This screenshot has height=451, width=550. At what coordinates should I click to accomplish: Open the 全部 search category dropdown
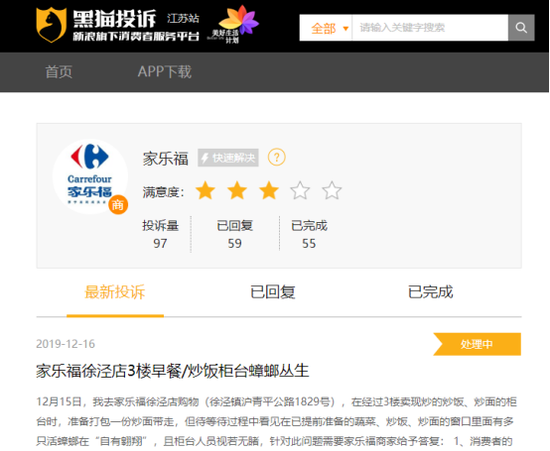pos(326,28)
